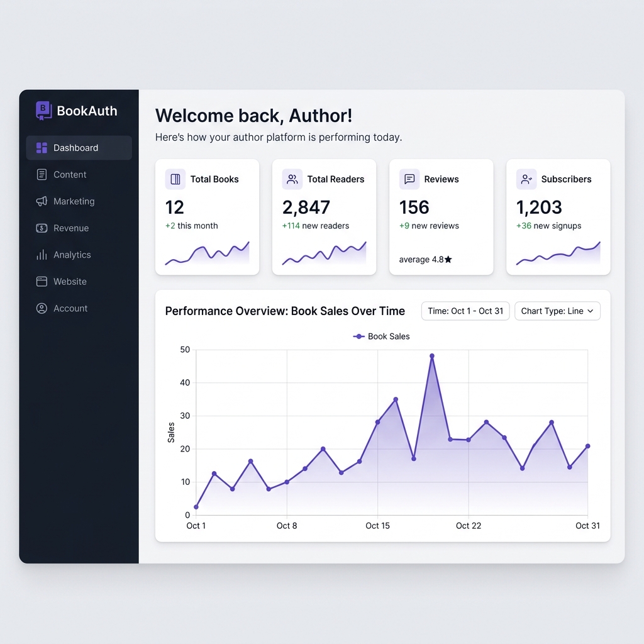Open the Dashboard menu item
Screen dimensions: 644x644
79,148
